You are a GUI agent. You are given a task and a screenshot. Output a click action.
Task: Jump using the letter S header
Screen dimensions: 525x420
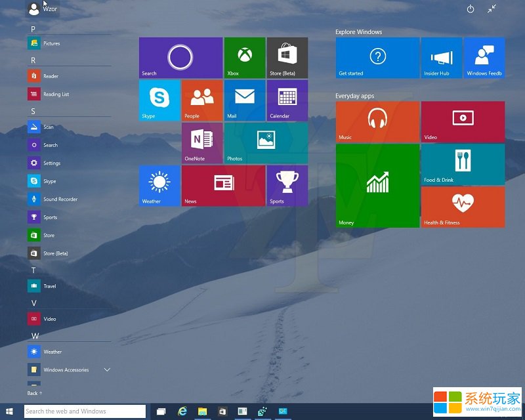33,111
